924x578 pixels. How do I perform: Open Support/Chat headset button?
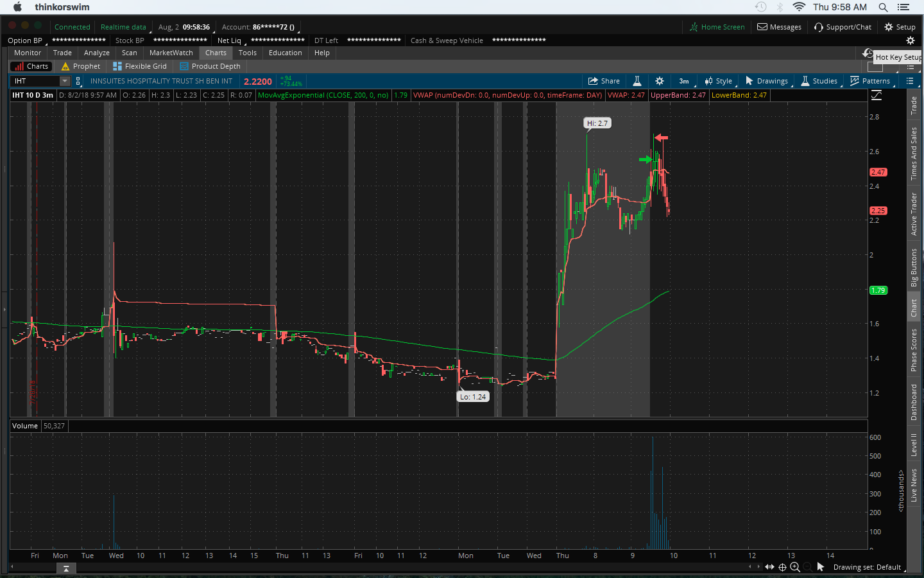click(843, 27)
